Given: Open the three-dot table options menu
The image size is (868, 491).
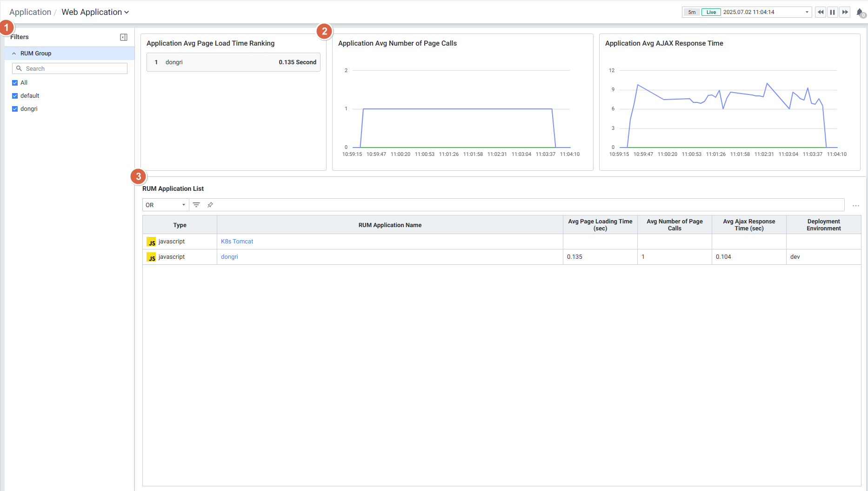Looking at the screenshot, I should click(855, 206).
